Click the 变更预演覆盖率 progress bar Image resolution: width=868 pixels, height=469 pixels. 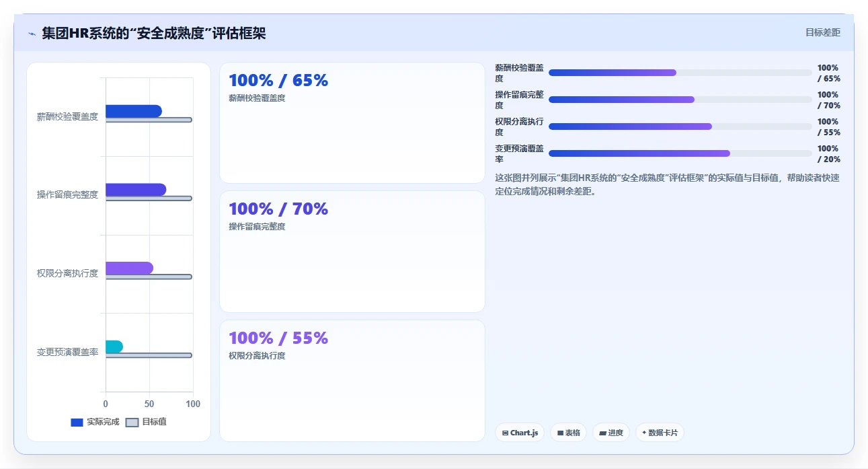coord(680,153)
